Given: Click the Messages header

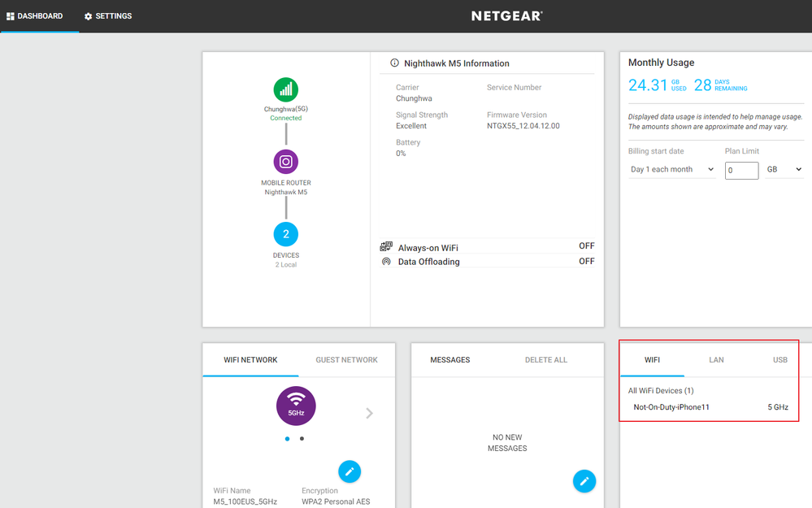Looking at the screenshot, I should [x=450, y=360].
